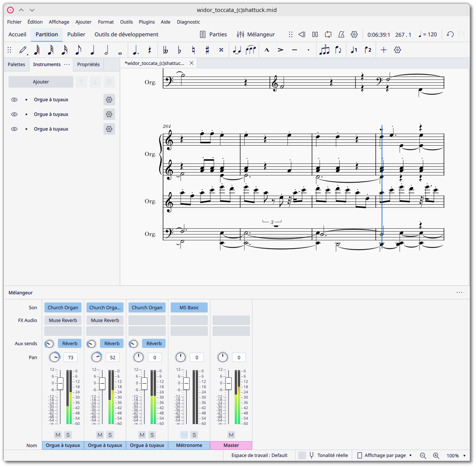Viewport: 476px width, 467px height.
Task: Open the 100% zoom level dropdown
Action: (456, 455)
